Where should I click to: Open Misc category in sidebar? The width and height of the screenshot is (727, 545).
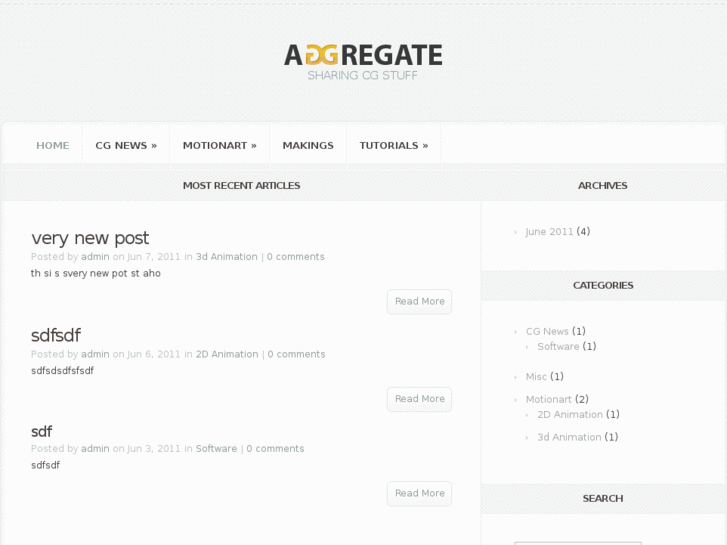click(x=536, y=377)
